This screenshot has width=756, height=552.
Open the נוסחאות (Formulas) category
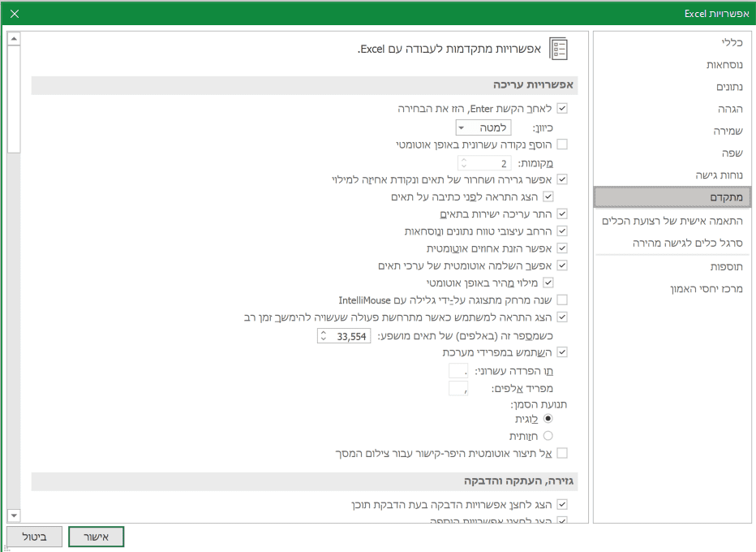click(672, 65)
